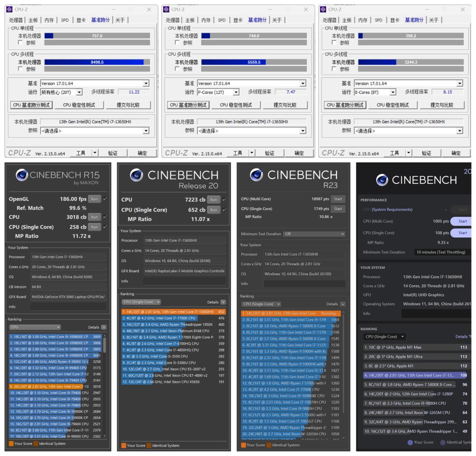Screen dimensions: 476x456
Task: Start the CPU (Multi Core) test in Cinebench R23
Action: tap(338, 199)
